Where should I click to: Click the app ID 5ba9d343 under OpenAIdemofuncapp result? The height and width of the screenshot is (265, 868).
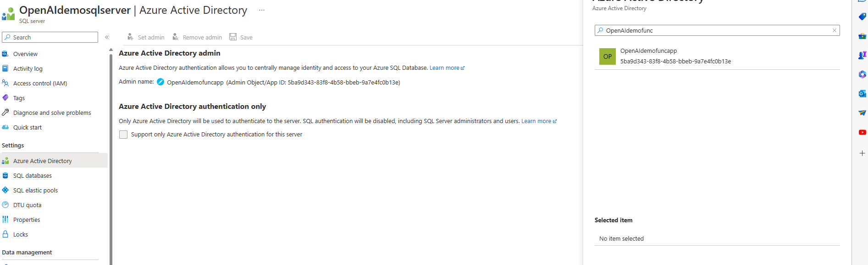click(x=675, y=61)
